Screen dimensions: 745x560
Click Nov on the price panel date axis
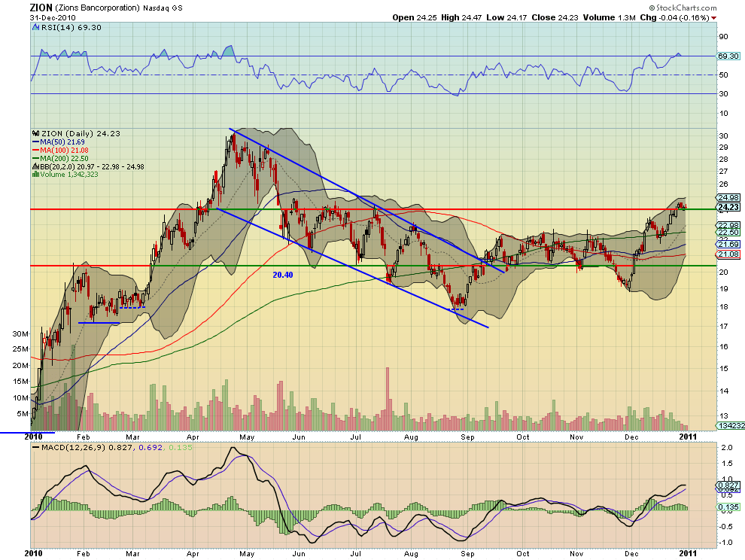576,437
